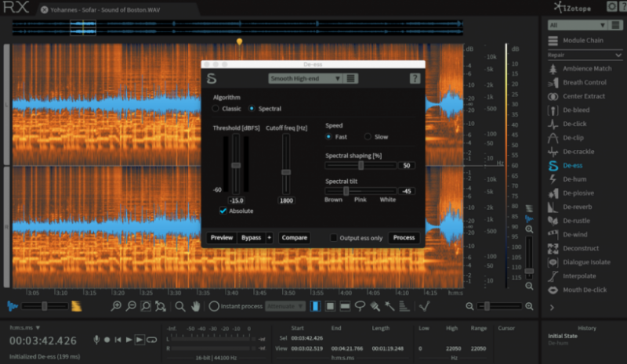Viewport: 627px width, 364px height.
Task: Click the Spectral tilt value field
Action: tap(407, 191)
